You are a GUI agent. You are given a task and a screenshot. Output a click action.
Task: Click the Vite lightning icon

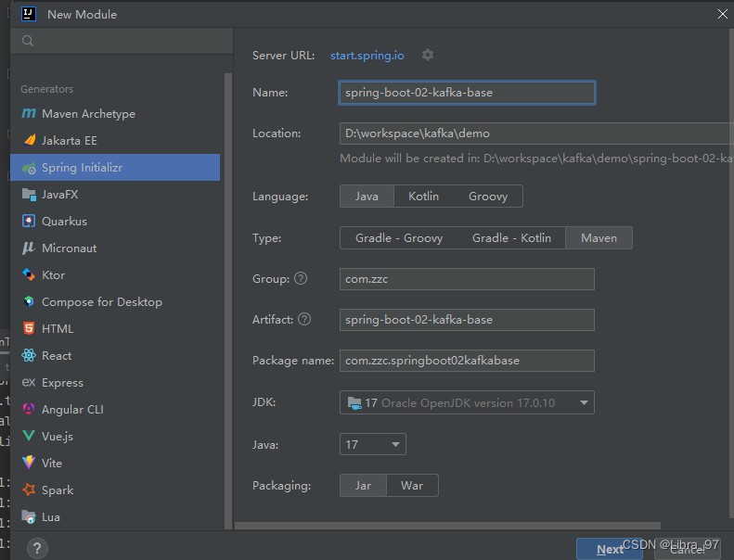[29, 463]
